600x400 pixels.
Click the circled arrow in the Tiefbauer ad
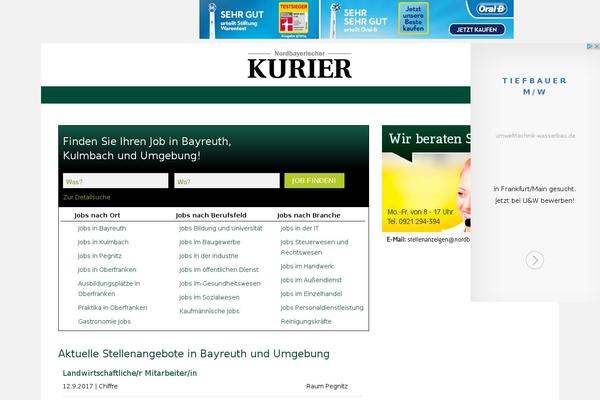[535, 260]
